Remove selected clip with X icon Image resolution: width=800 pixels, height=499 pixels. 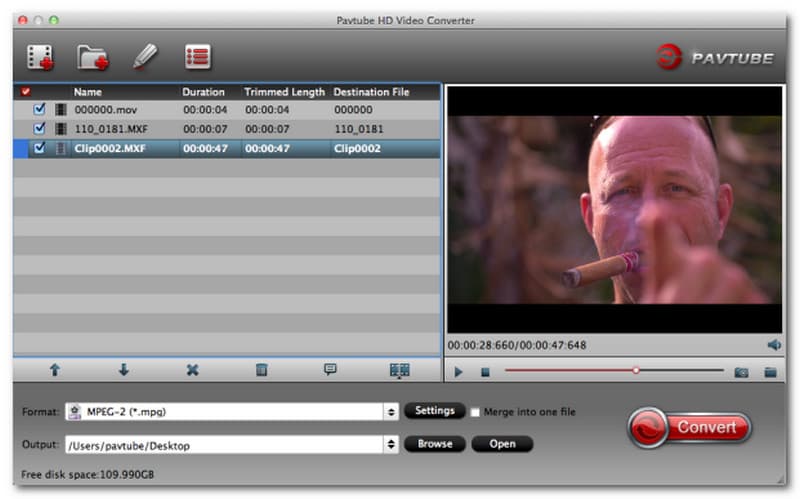(192, 370)
